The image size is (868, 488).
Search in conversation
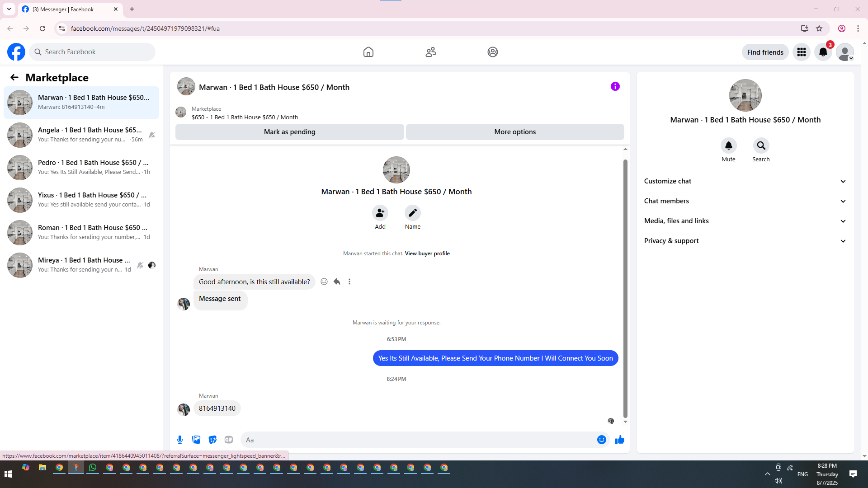[761, 145]
